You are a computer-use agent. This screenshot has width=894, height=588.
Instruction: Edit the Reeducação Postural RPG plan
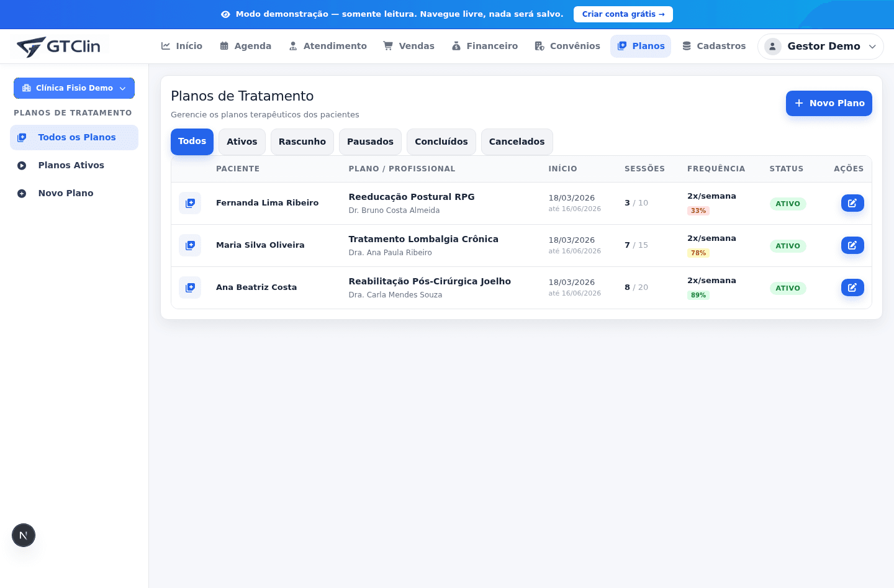(852, 203)
